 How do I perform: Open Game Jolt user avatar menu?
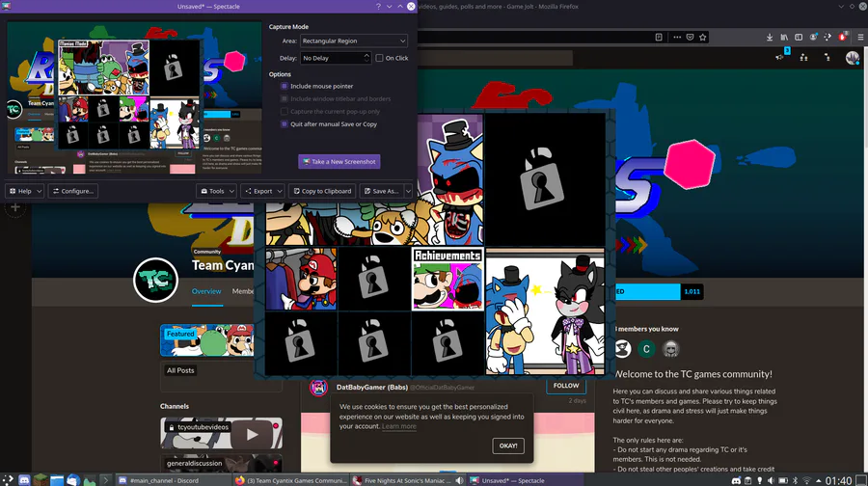tap(852, 57)
